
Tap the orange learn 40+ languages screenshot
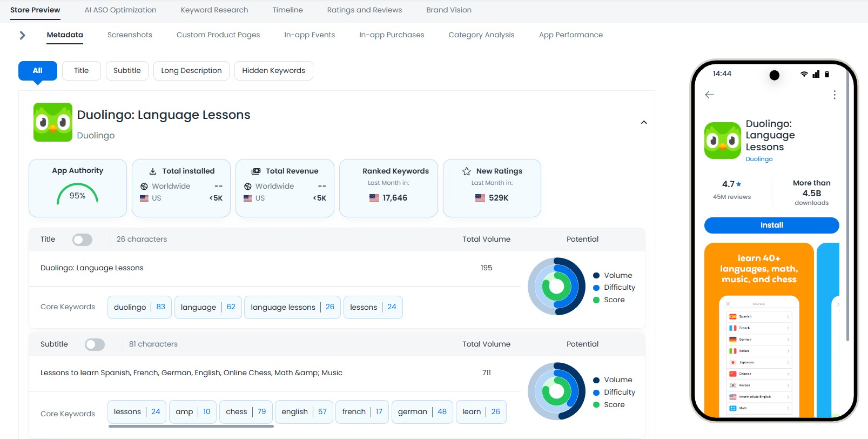pyautogui.click(x=759, y=330)
